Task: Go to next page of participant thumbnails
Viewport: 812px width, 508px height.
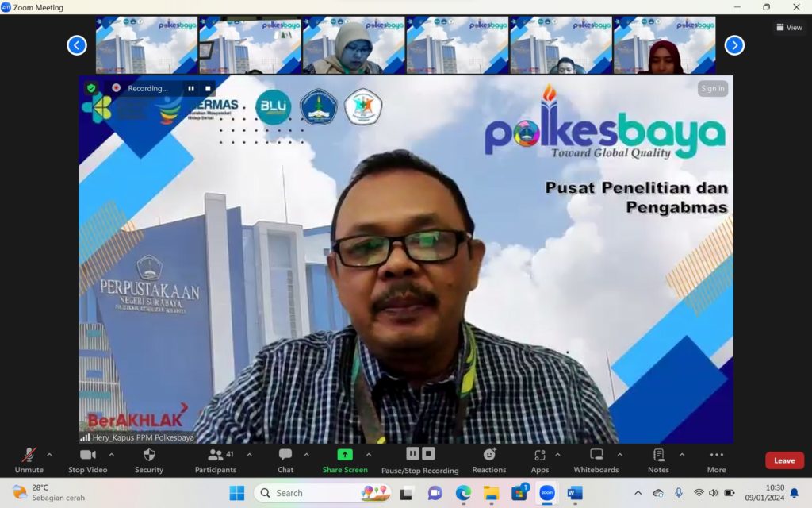Action: [x=734, y=45]
